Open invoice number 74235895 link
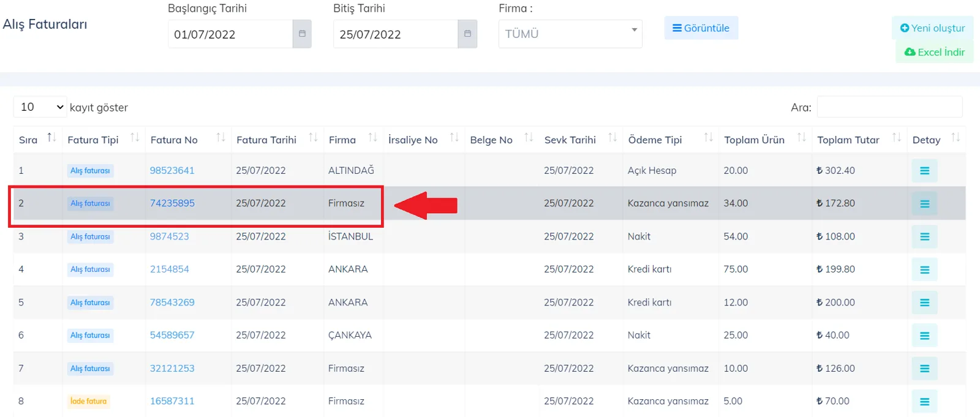The image size is (980, 417). coord(172,203)
